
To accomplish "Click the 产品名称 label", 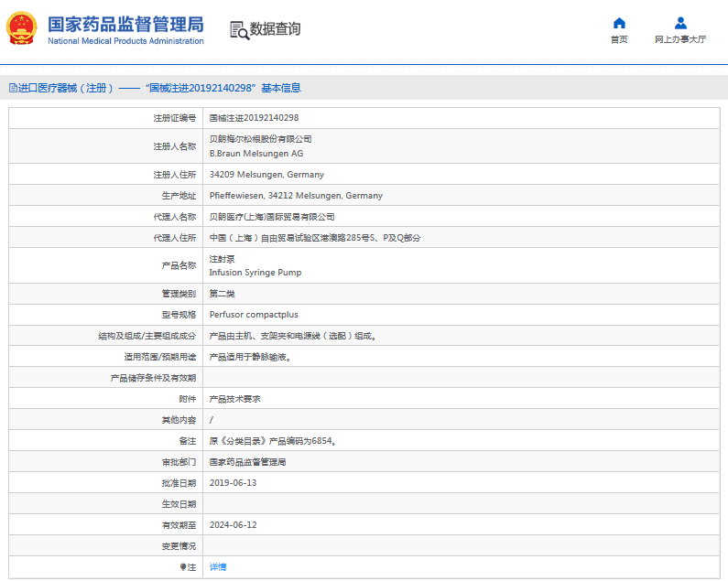I will (x=179, y=265).
